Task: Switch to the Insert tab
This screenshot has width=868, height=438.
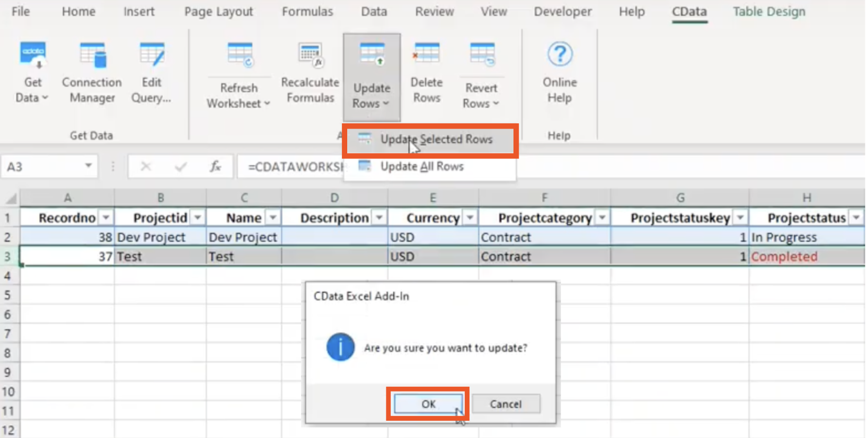Action: click(139, 11)
